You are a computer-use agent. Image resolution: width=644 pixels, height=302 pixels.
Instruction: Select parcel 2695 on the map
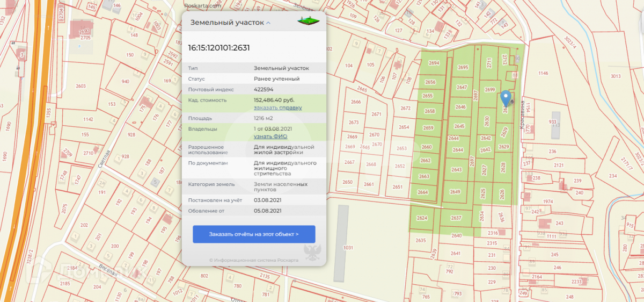tap(463, 68)
